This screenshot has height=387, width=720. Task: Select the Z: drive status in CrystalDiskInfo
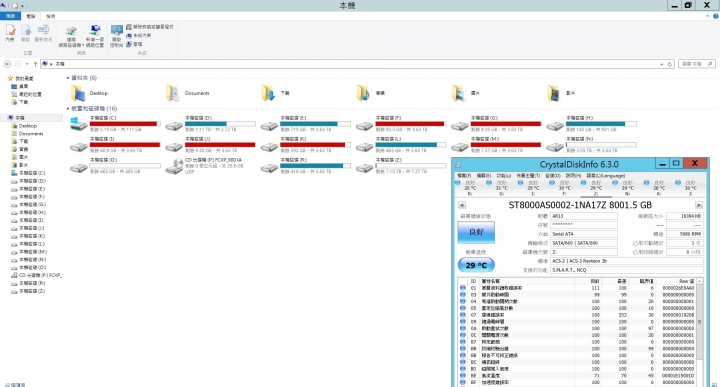(x=591, y=188)
